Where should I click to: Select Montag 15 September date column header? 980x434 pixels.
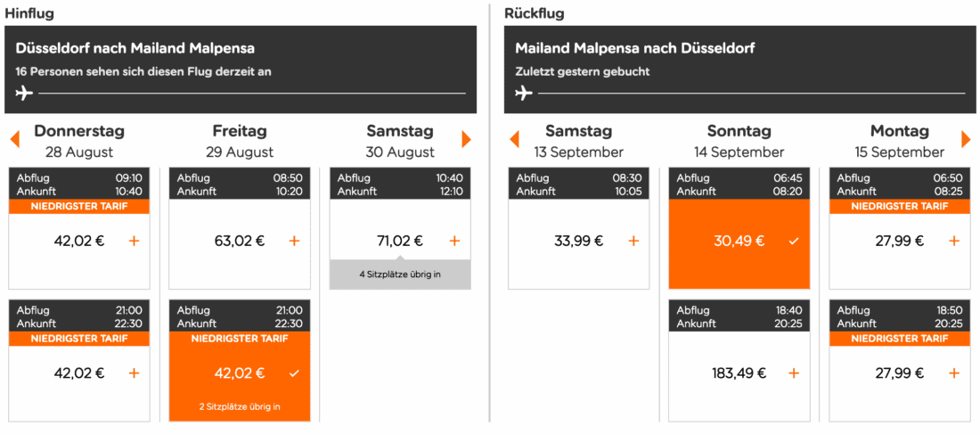(899, 141)
